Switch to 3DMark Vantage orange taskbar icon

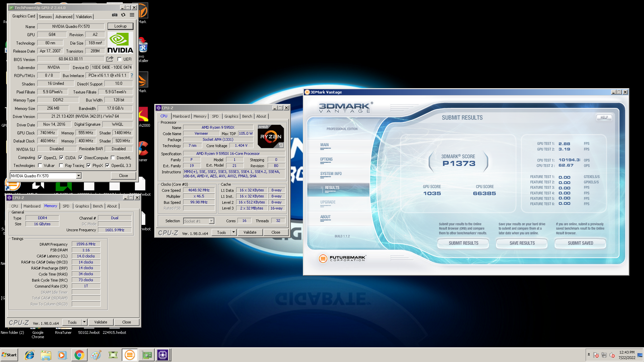[129, 355]
